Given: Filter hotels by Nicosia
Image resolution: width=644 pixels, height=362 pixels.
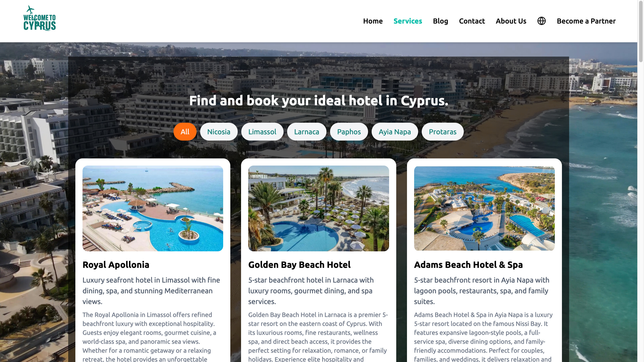Looking at the screenshot, I should pyautogui.click(x=219, y=132).
